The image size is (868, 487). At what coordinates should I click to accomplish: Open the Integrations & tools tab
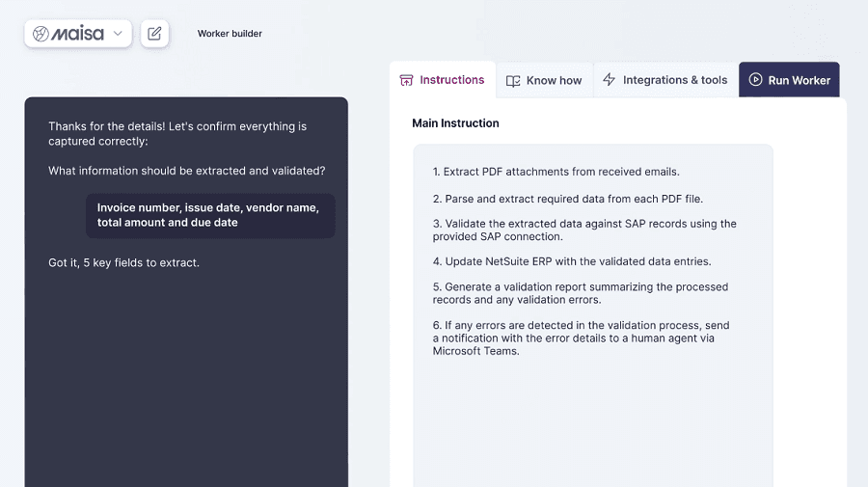674,80
